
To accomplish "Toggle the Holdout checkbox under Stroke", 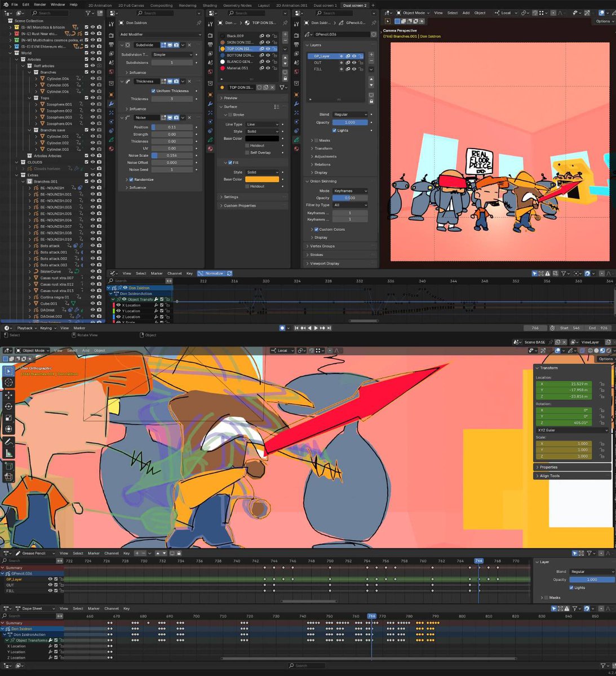I will coord(247,145).
